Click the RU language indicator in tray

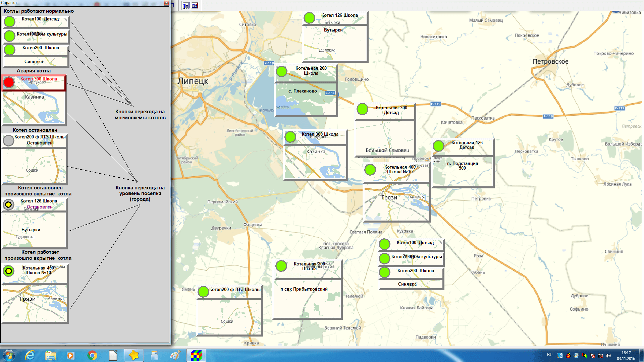pyautogui.click(x=549, y=355)
